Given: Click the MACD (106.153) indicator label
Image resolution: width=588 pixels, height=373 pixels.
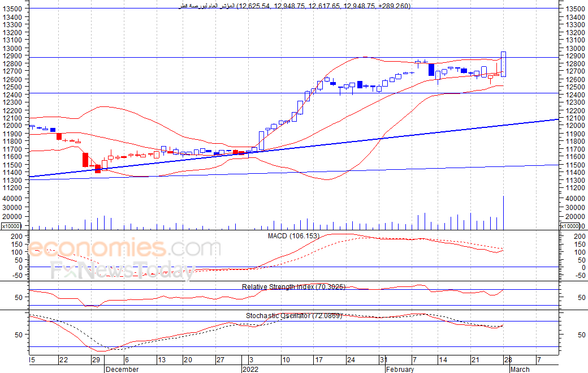Looking at the screenshot, I should 293,236.
